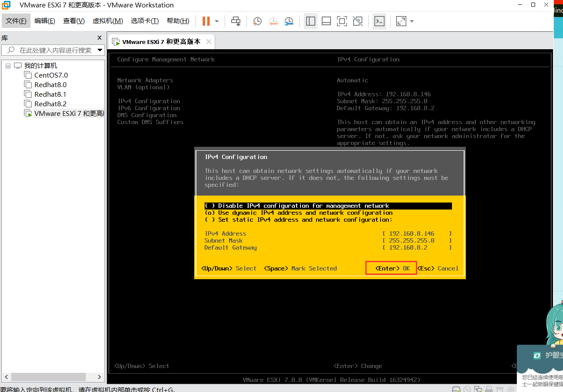The image size is (563, 392).
Task: Select 我的计算机 in the library tree
Action: coord(40,66)
